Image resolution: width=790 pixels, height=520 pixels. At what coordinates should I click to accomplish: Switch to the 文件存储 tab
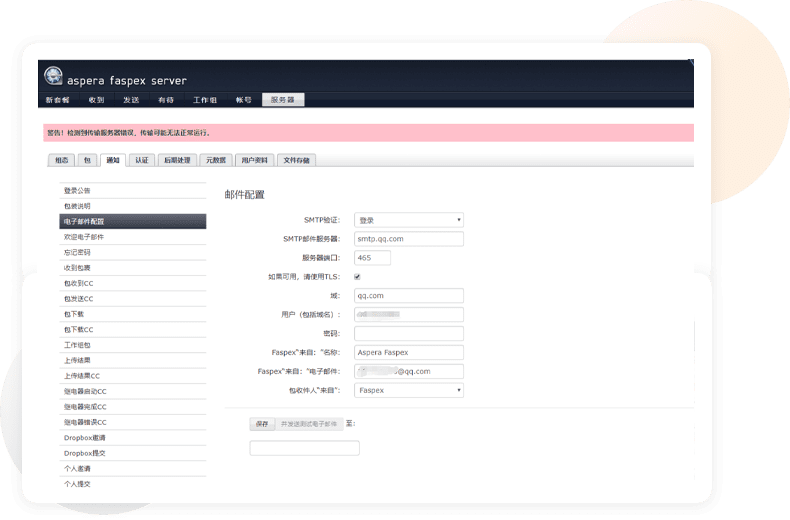pos(297,160)
